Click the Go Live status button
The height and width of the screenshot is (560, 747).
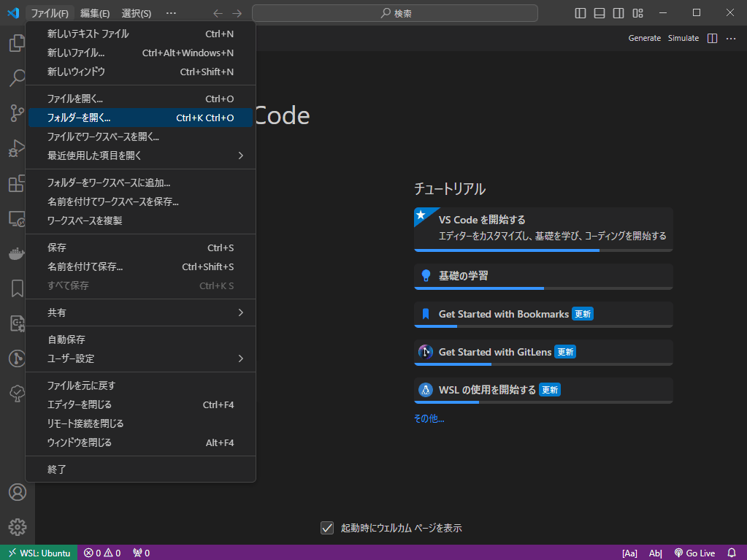point(694,553)
